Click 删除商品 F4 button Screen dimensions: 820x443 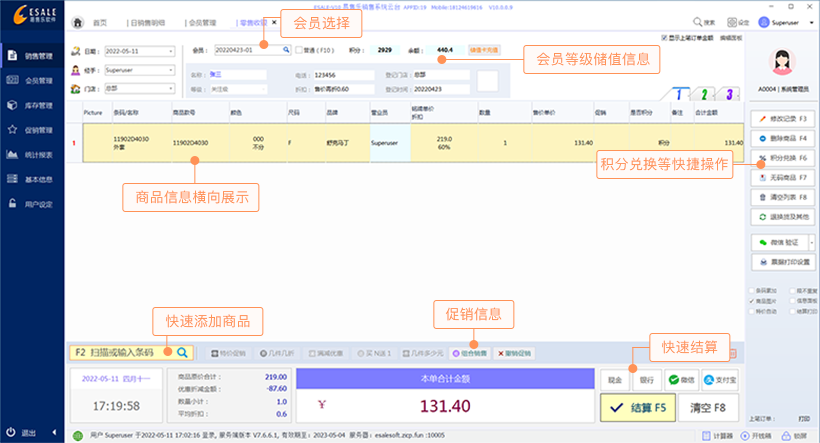pos(781,138)
